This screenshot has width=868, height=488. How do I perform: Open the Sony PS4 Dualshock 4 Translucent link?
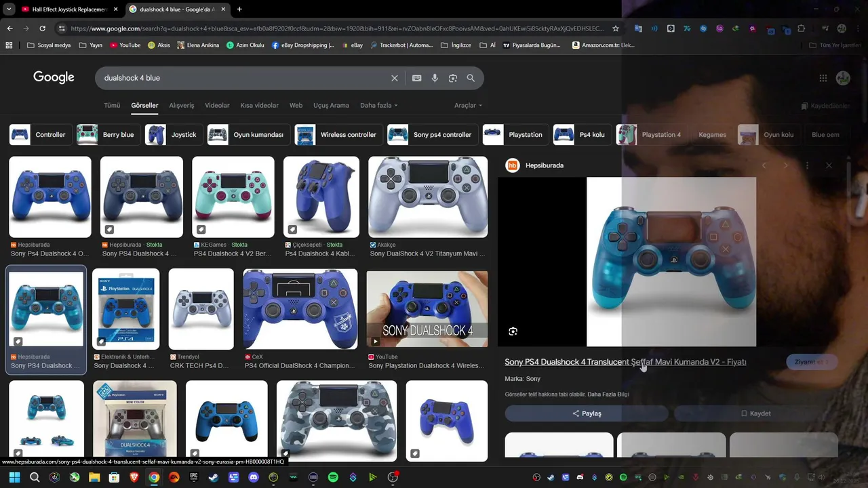(x=625, y=362)
